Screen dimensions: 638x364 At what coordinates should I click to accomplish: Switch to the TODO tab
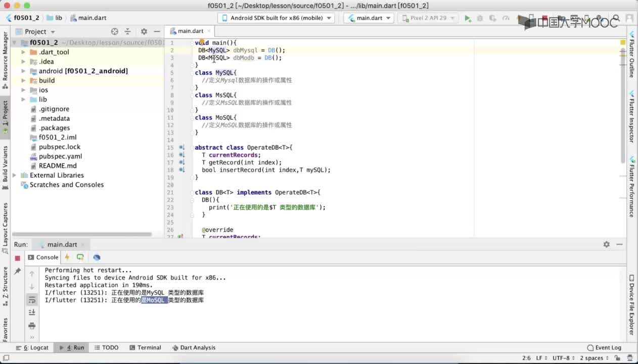[x=106, y=348]
